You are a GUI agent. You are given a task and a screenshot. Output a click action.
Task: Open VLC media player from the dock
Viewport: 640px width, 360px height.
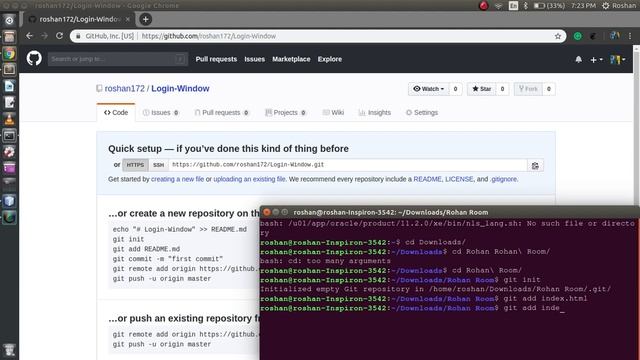pos(9,119)
